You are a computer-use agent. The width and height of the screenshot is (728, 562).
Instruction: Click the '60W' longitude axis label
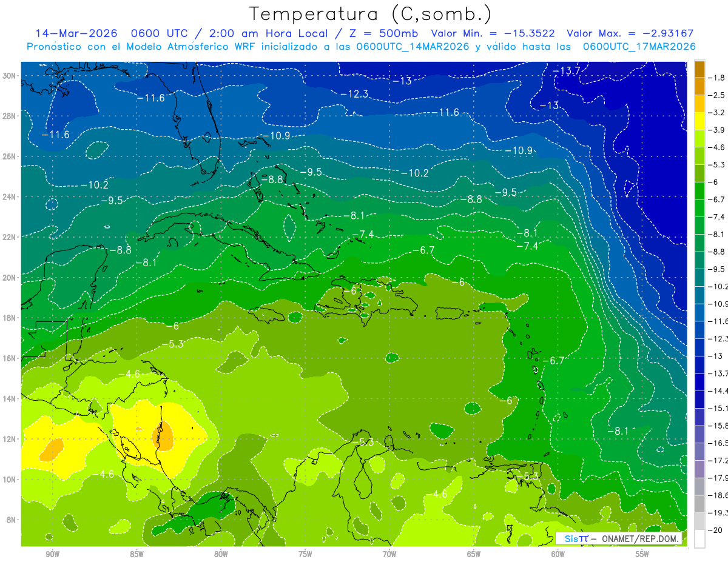[x=558, y=554]
